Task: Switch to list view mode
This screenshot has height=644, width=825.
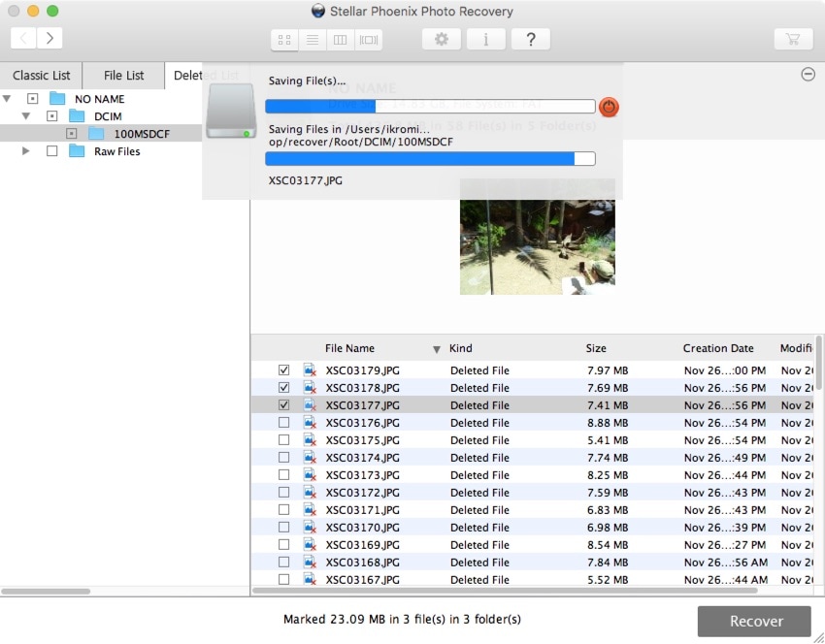Action: point(313,40)
